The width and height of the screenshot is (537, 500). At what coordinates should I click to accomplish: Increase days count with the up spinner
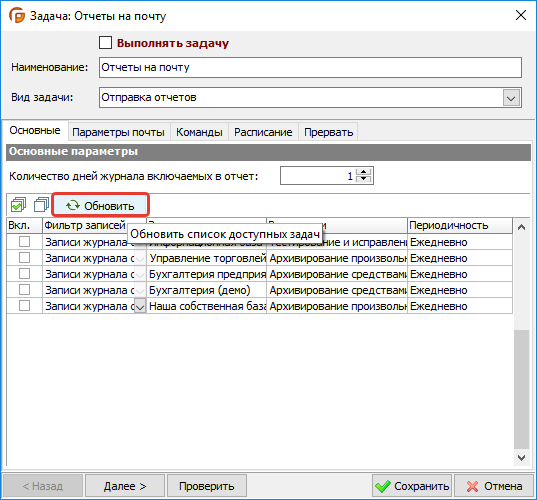pyautogui.click(x=364, y=172)
